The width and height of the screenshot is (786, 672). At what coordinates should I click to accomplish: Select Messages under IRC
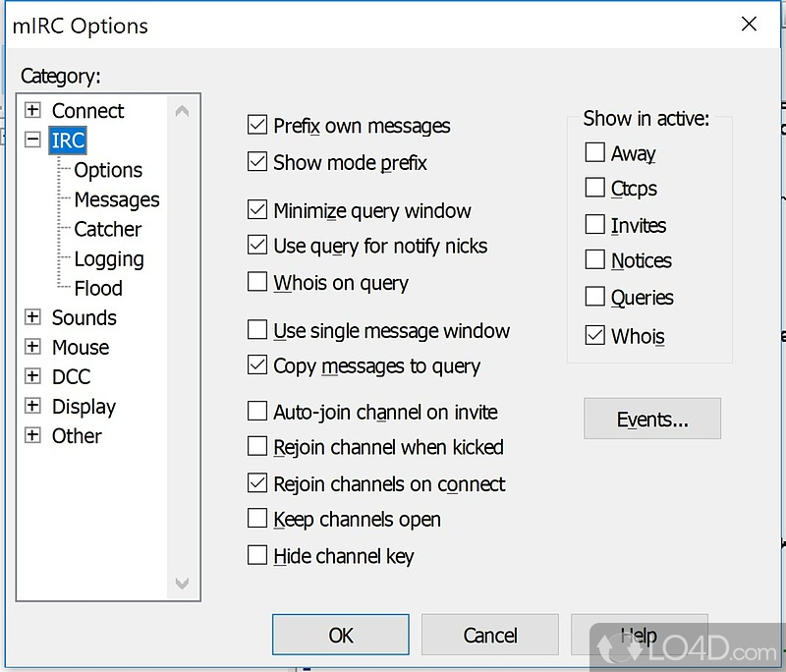pyautogui.click(x=117, y=199)
